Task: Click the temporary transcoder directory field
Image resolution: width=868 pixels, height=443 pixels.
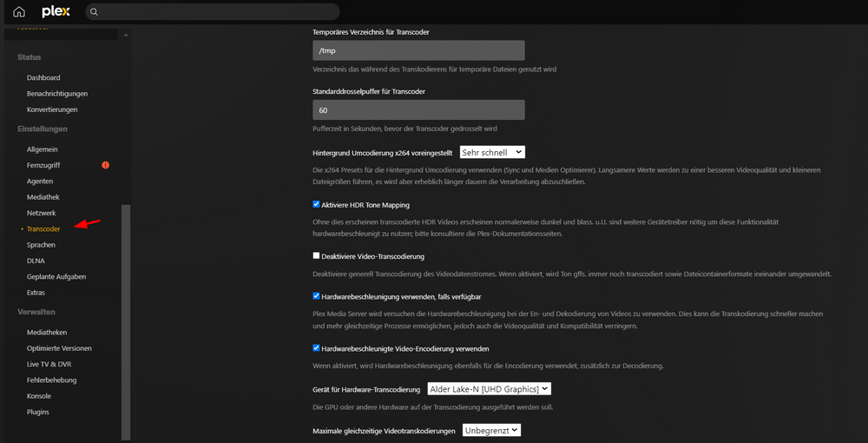Action: (x=418, y=50)
